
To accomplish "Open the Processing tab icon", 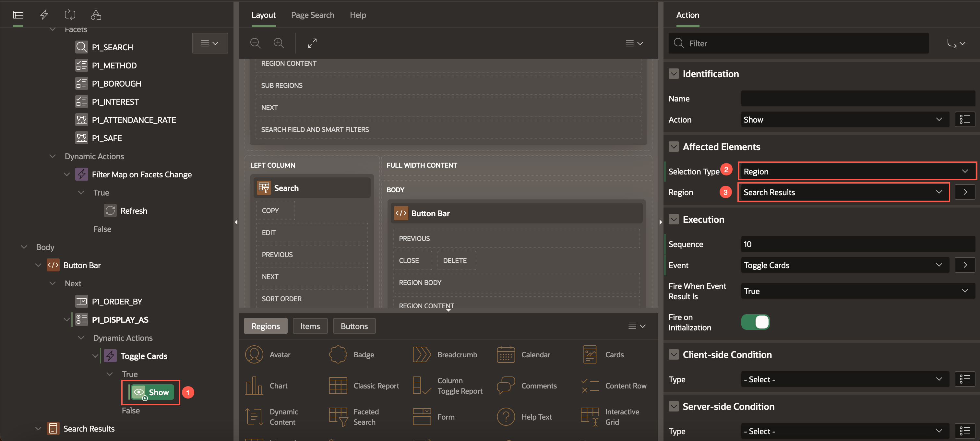I will point(70,15).
